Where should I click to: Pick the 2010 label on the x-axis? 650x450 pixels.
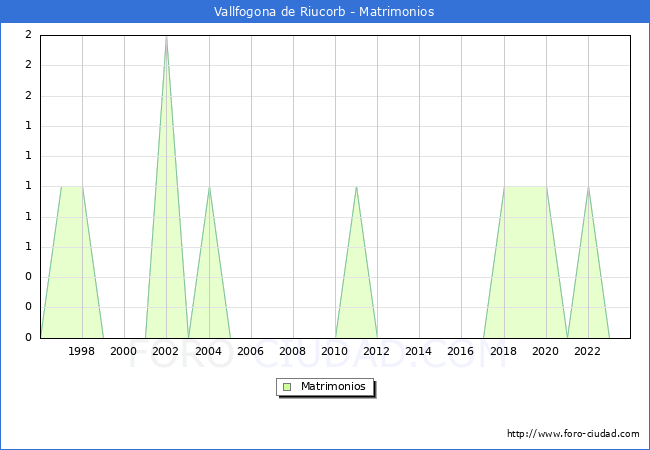pos(335,351)
